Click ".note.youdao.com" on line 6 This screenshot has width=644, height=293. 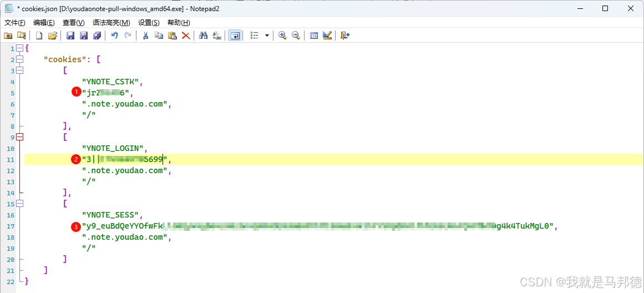click(x=125, y=104)
